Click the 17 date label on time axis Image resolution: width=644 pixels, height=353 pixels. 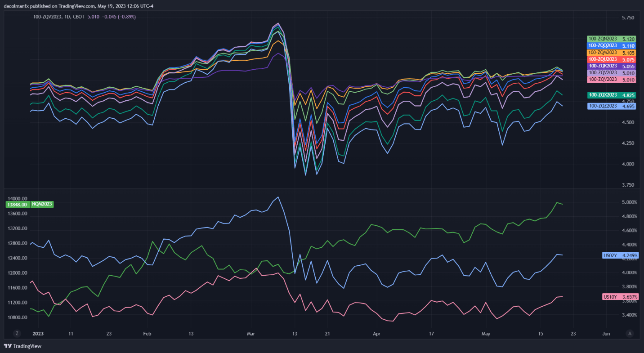pos(431,334)
